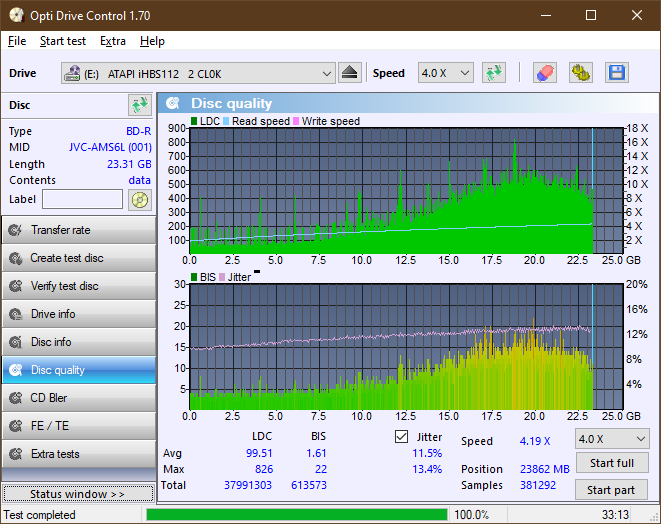The width and height of the screenshot is (661, 524).
Task: Click the Start part button
Action: point(611,490)
